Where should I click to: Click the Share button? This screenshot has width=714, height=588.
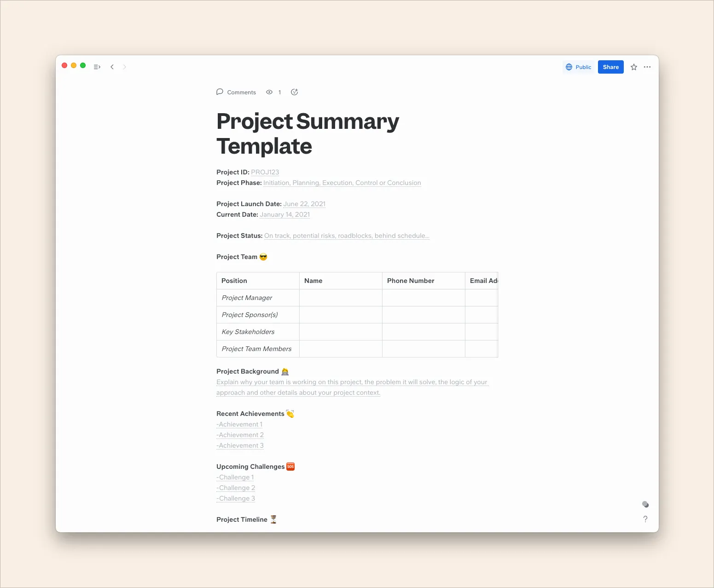click(x=610, y=67)
